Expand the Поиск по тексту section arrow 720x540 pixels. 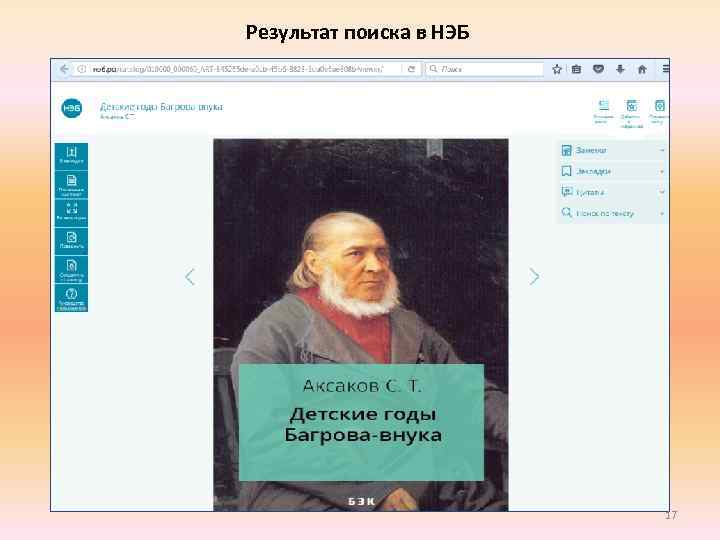tap(662, 213)
